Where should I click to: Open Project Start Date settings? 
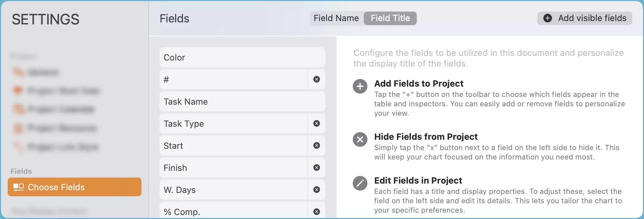[x=18, y=90]
